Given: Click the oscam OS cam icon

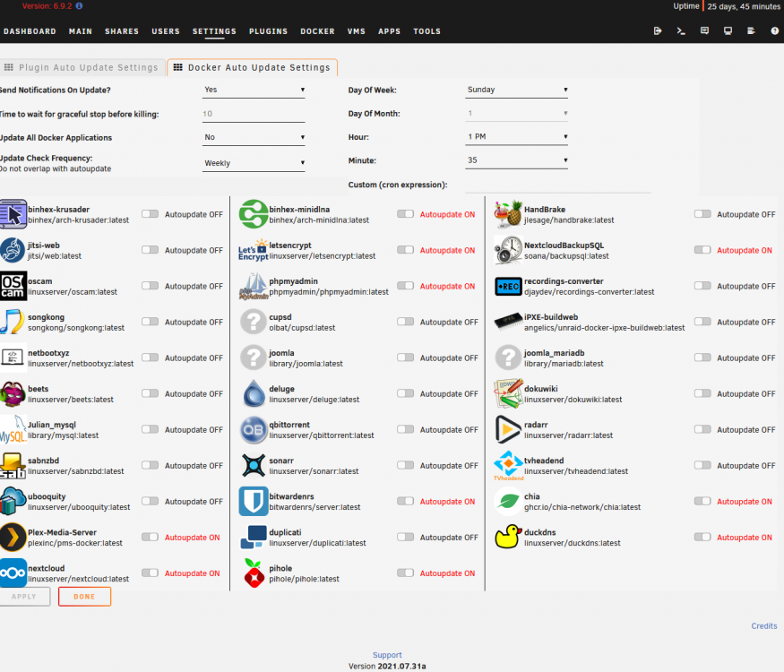Looking at the screenshot, I should (x=13, y=286).
